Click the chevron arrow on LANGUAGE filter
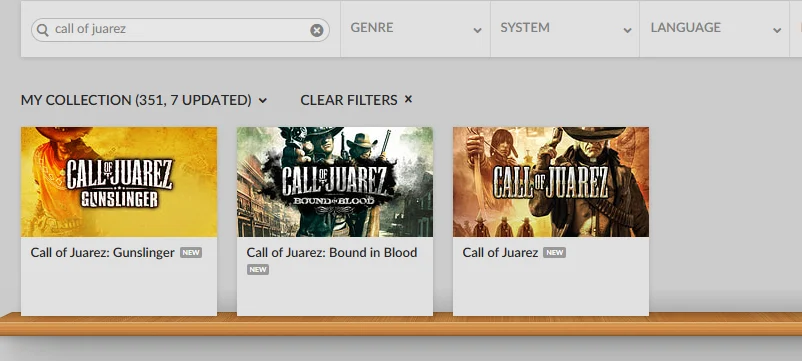 point(777,30)
